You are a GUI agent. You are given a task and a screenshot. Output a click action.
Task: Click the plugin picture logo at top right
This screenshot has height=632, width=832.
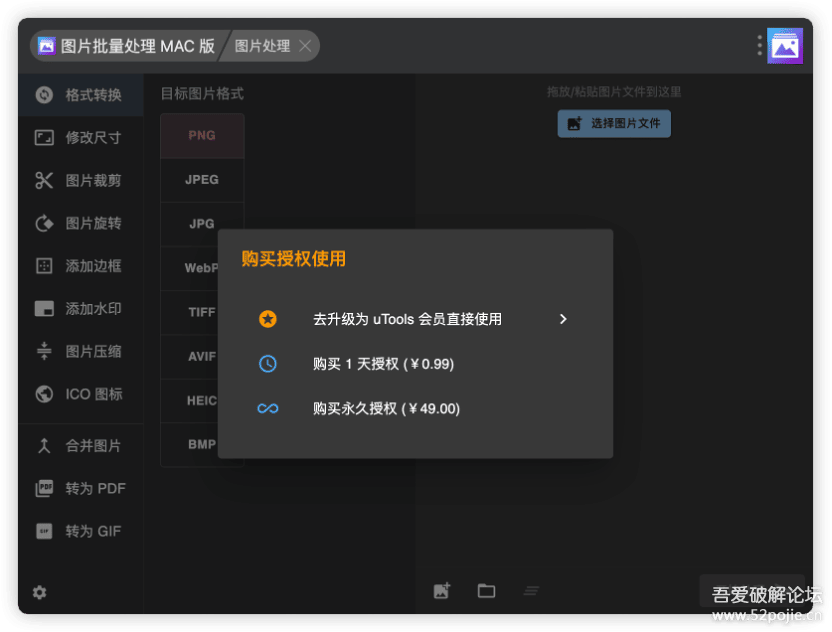[785, 46]
